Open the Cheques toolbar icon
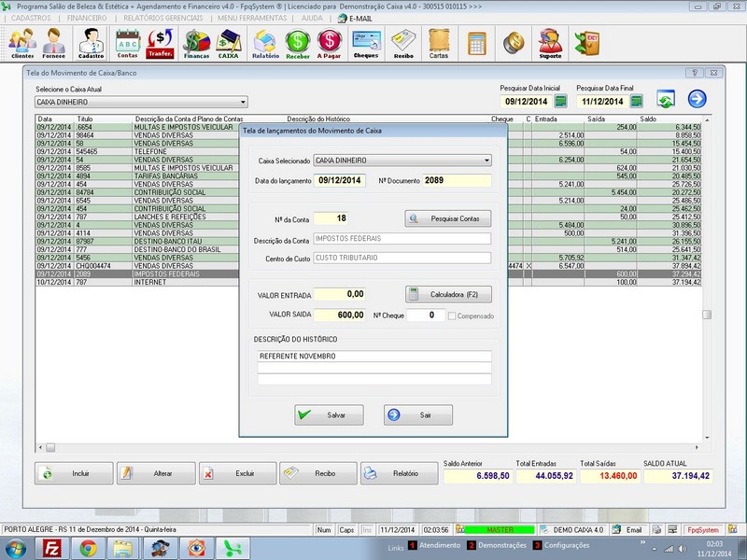 366,43
